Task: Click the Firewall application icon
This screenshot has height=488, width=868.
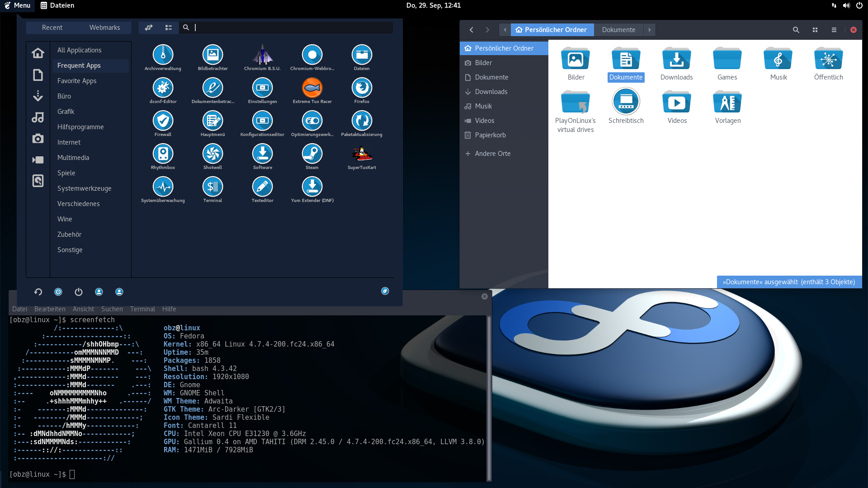Action: coord(163,121)
